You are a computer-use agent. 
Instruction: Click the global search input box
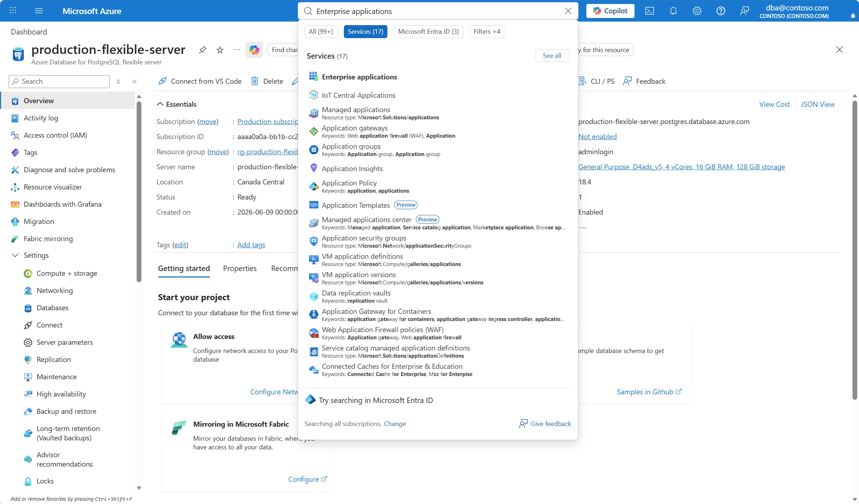[438, 11]
